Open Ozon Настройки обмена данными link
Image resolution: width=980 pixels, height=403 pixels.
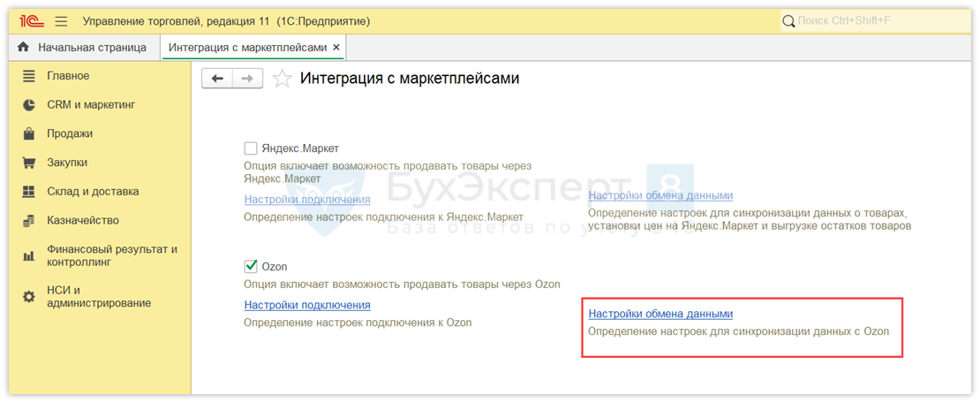pos(660,314)
